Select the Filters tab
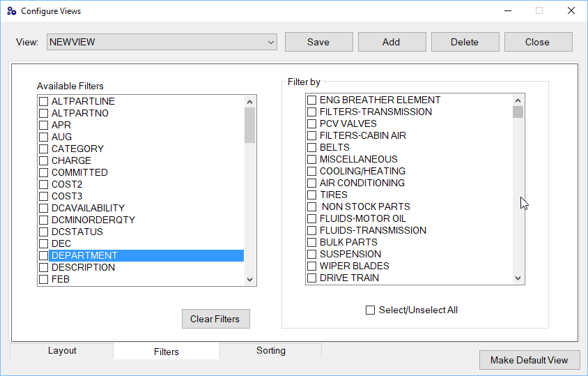The width and height of the screenshot is (588, 376). (x=166, y=351)
